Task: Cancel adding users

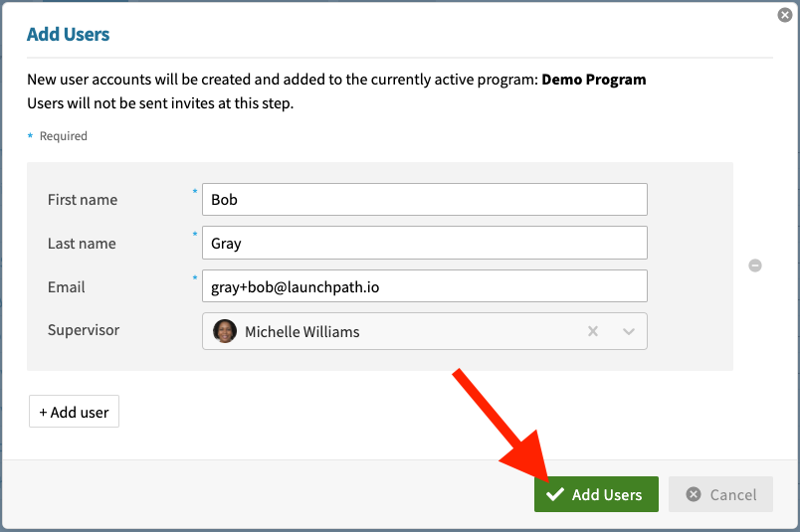Action: tap(720, 494)
